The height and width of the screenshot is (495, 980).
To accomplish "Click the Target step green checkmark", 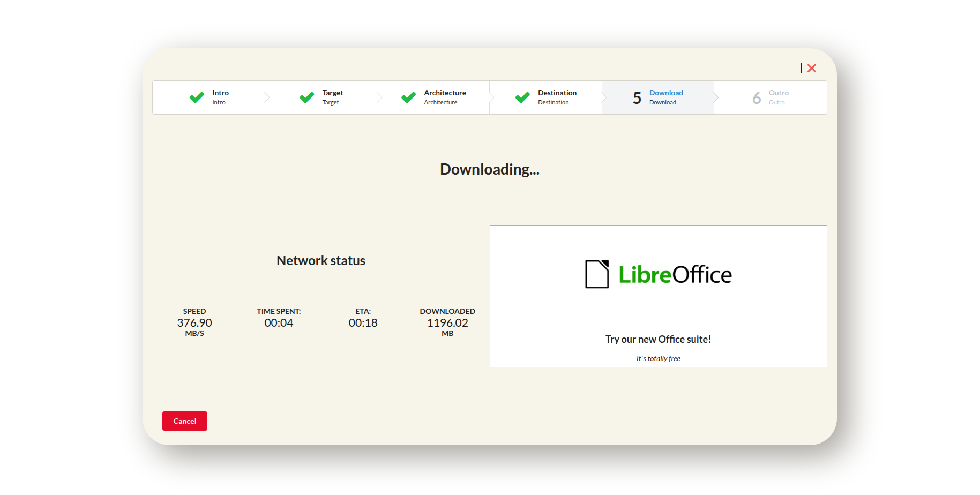I will coord(307,97).
